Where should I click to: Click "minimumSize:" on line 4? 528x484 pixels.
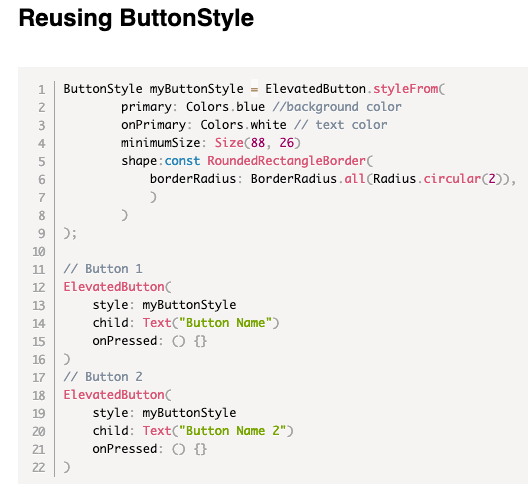click(163, 143)
